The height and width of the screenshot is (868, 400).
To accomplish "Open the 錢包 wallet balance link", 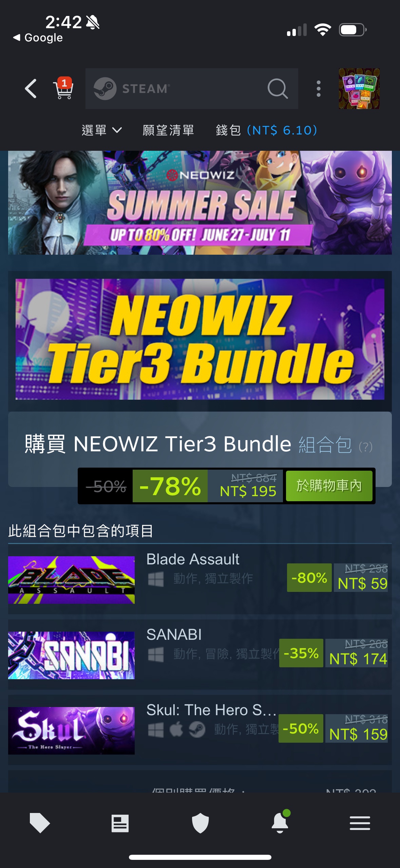I will point(267,130).
